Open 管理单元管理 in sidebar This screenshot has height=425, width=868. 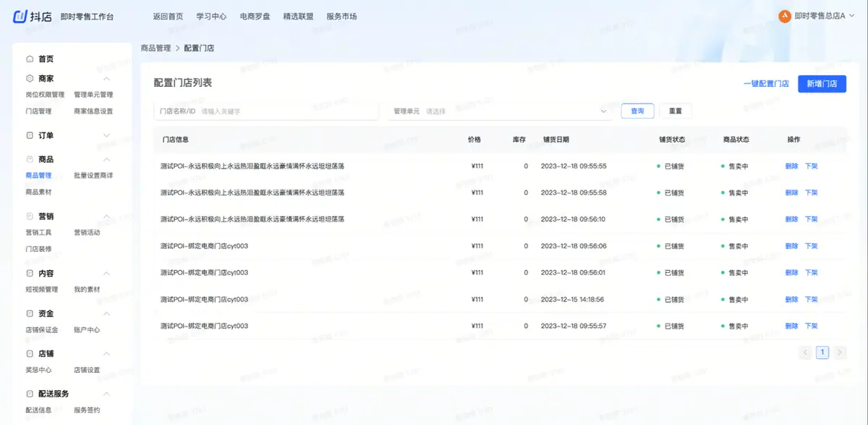click(93, 95)
